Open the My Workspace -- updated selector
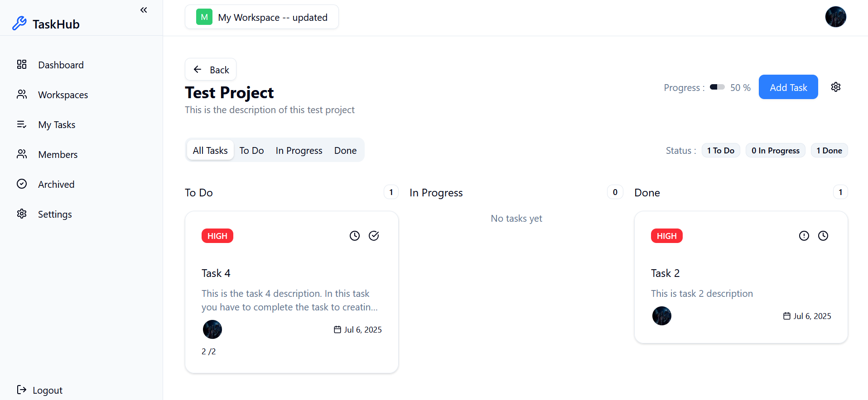 tap(262, 17)
